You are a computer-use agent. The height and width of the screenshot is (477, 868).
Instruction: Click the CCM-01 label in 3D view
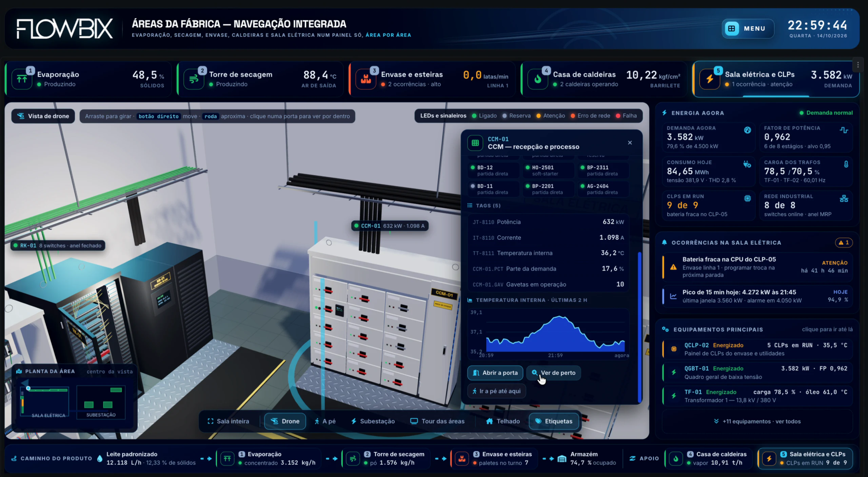tap(390, 226)
